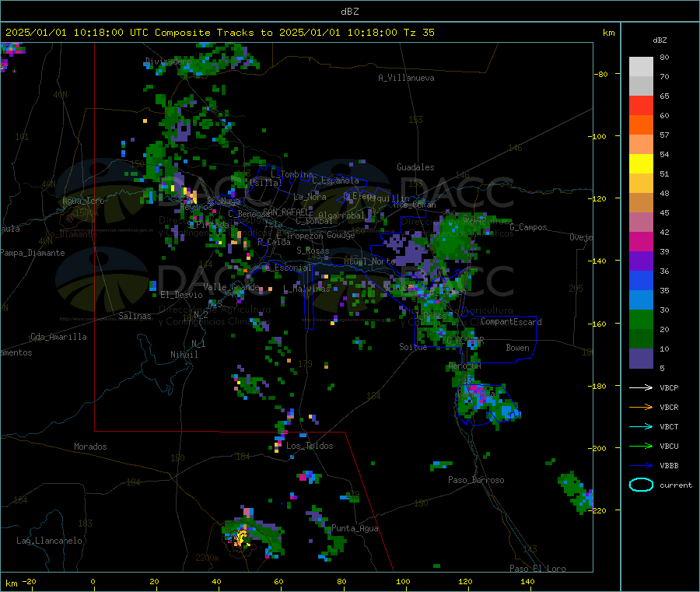Pick the bright green 20–30 dBZ swatch

(641, 320)
